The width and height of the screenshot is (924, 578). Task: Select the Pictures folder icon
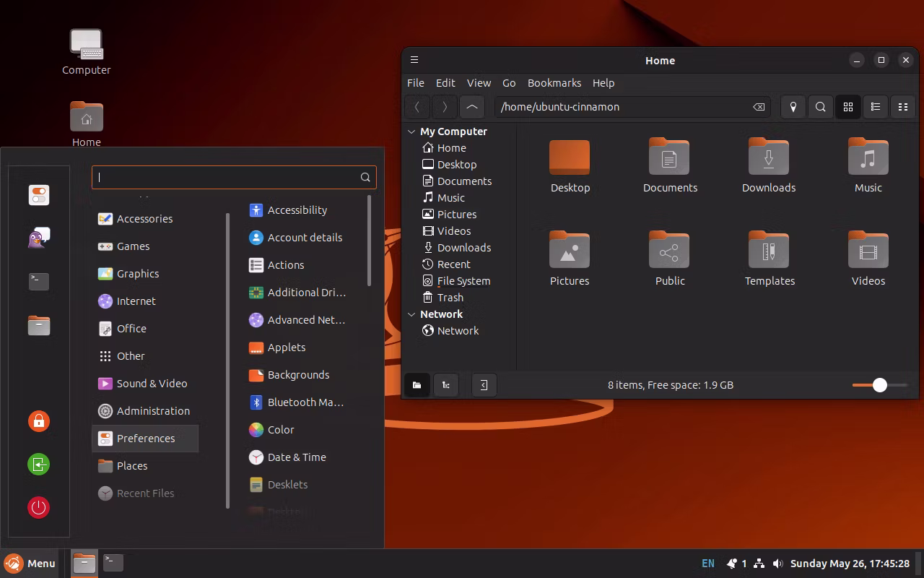(x=570, y=250)
